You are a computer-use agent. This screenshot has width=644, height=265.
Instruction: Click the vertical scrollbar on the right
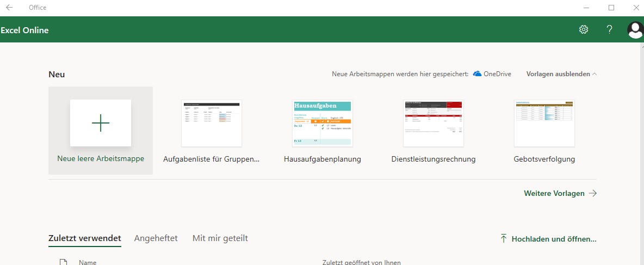tap(641, 153)
